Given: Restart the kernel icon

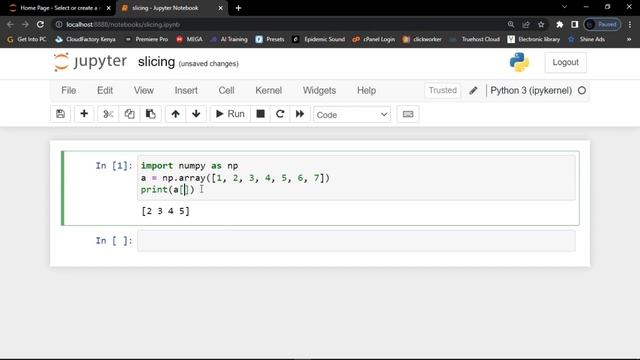Looking at the screenshot, I should 280,114.
